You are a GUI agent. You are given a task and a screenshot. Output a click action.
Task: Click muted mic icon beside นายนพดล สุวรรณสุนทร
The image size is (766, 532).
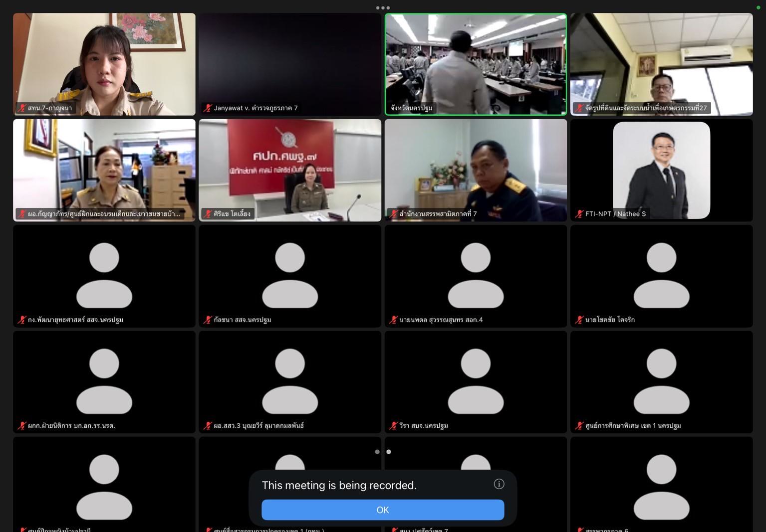coord(393,320)
